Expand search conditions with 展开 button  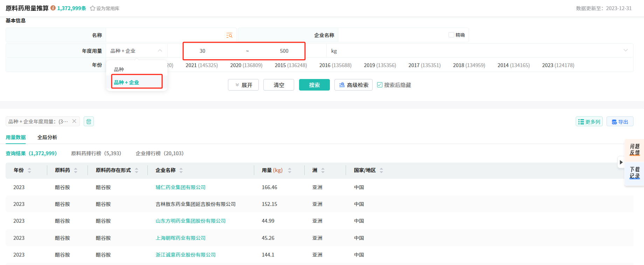coord(243,85)
